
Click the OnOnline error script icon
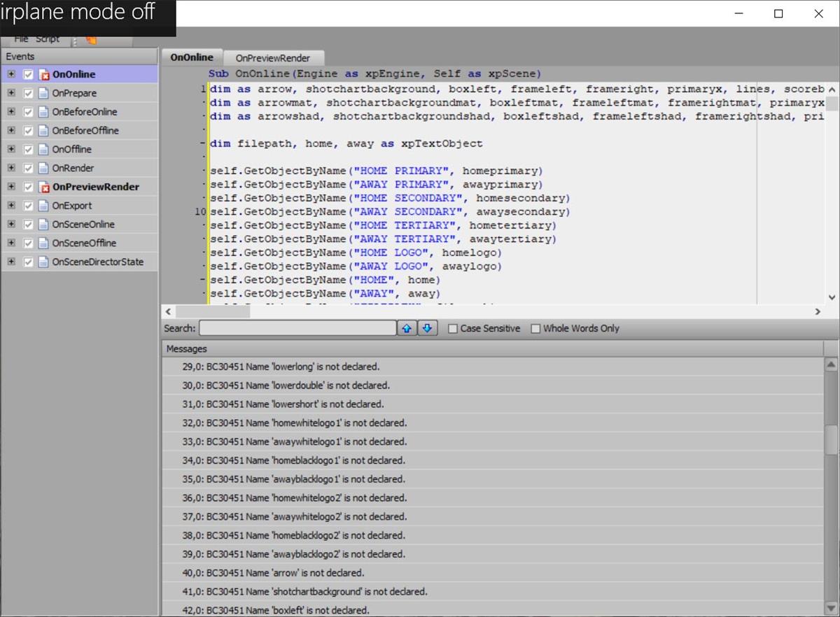[45, 75]
